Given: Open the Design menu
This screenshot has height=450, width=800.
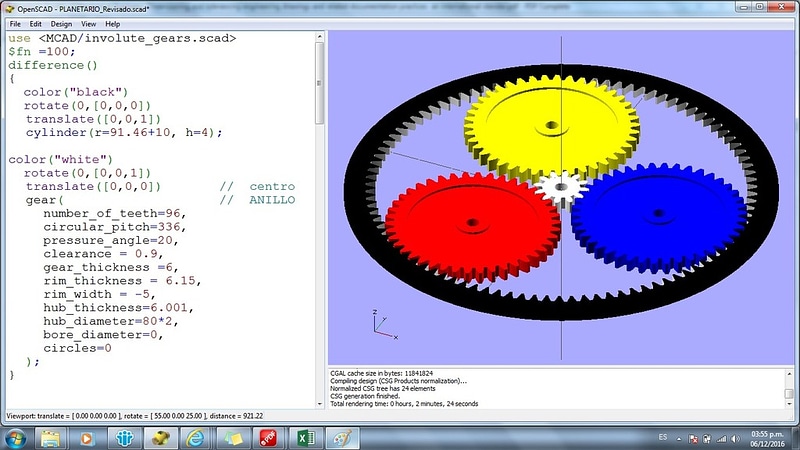Looking at the screenshot, I should 61,24.
